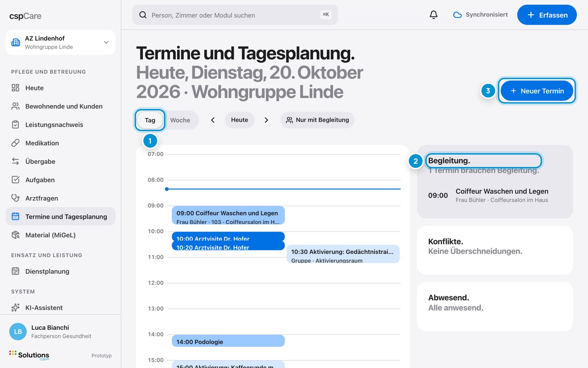
Task: Click the Synchronisiert cloud icon
Action: point(457,15)
